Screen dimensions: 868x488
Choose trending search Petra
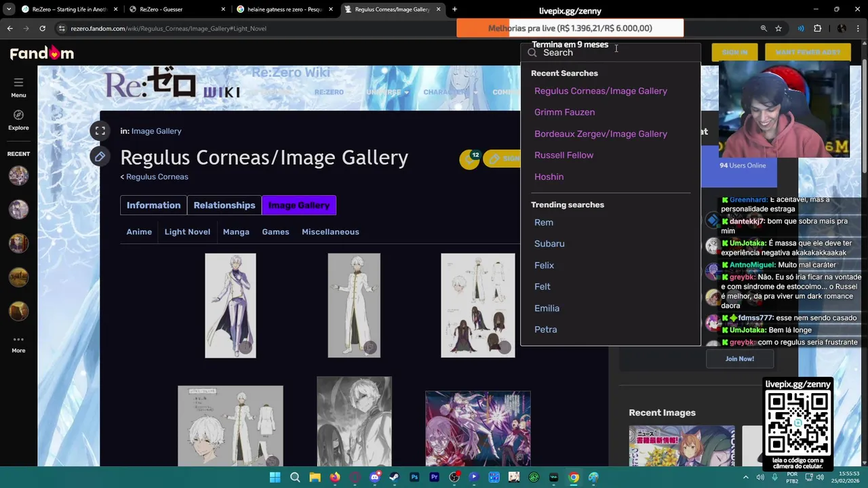click(545, 329)
